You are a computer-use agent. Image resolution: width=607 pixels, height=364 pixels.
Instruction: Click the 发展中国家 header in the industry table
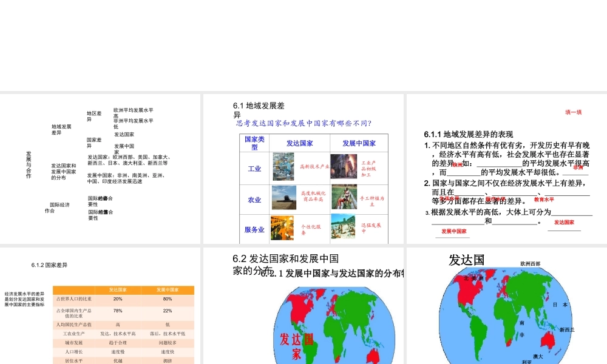(x=359, y=143)
